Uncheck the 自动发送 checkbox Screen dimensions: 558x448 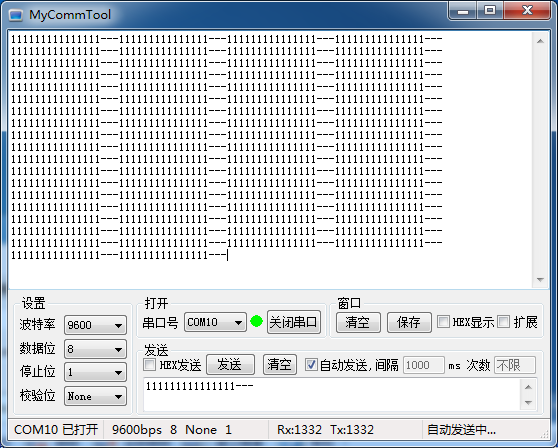pyautogui.click(x=311, y=364)
